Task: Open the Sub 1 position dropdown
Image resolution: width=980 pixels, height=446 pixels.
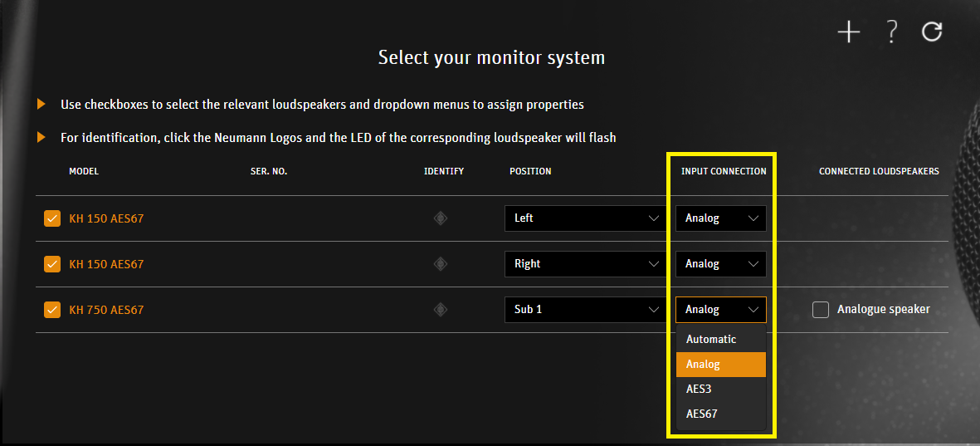Action: point(584,310)
